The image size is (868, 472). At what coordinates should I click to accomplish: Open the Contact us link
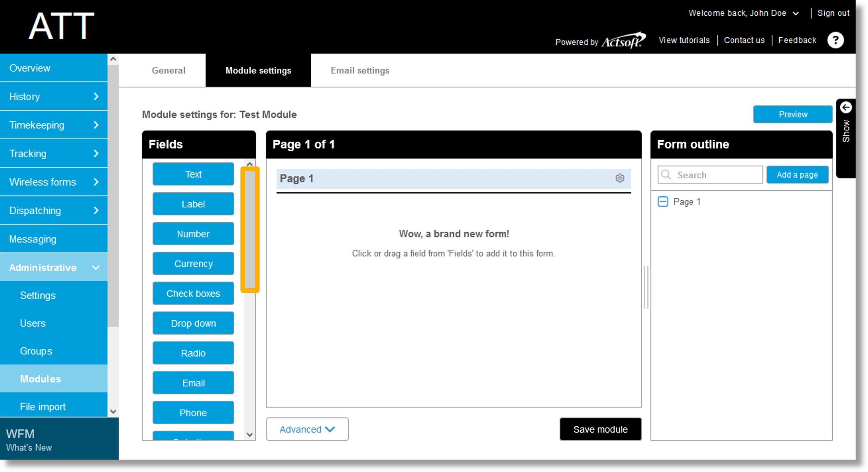click(x=744, y=40)
